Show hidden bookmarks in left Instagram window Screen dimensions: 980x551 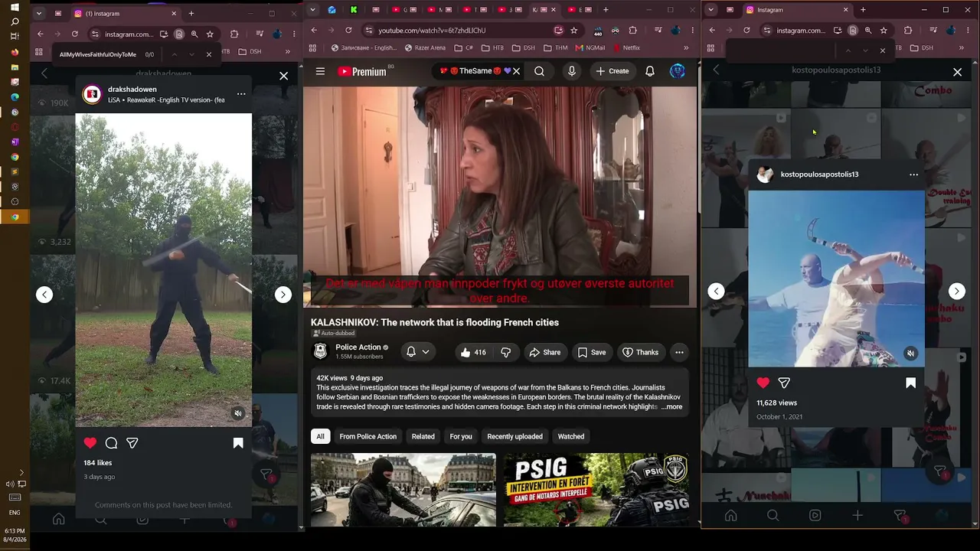288,51
